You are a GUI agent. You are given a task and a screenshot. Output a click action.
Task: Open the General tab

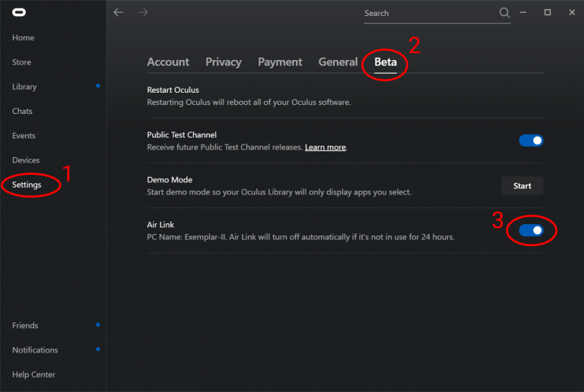coord(338,62)
